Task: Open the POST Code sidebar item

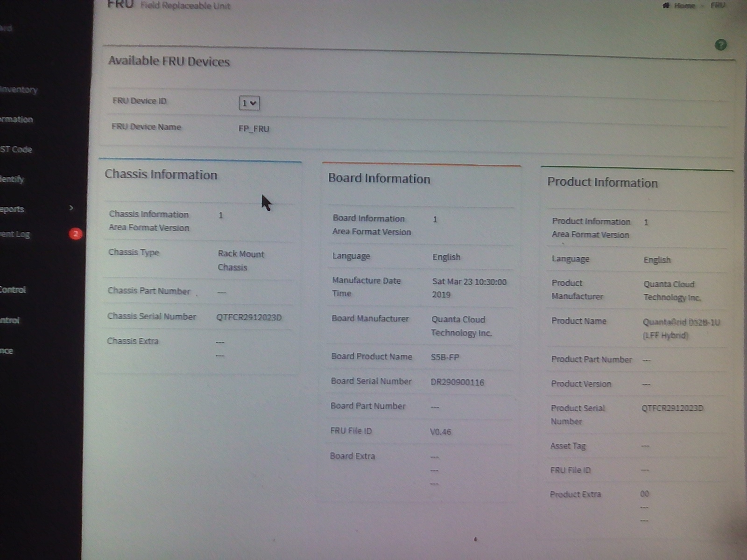Action: [x=16, y=149]
